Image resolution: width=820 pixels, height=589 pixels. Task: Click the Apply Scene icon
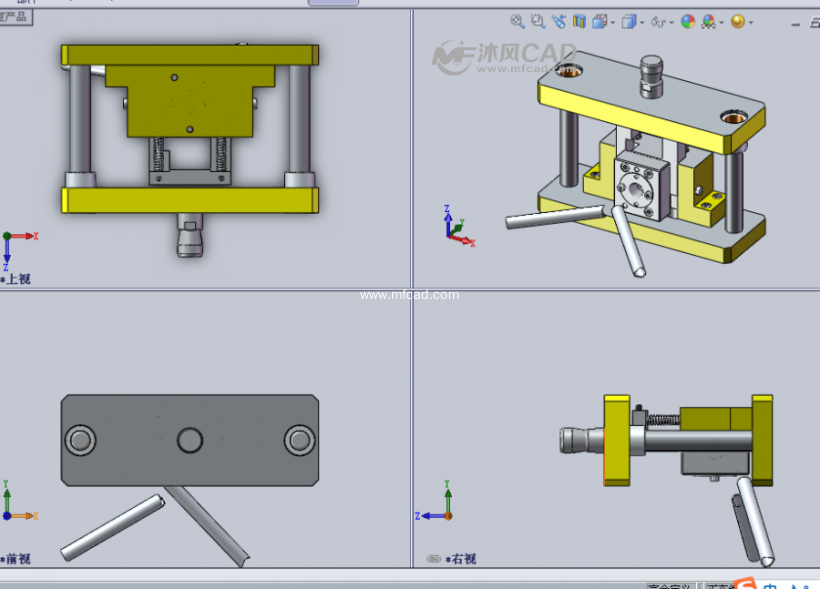coord(709,21)
